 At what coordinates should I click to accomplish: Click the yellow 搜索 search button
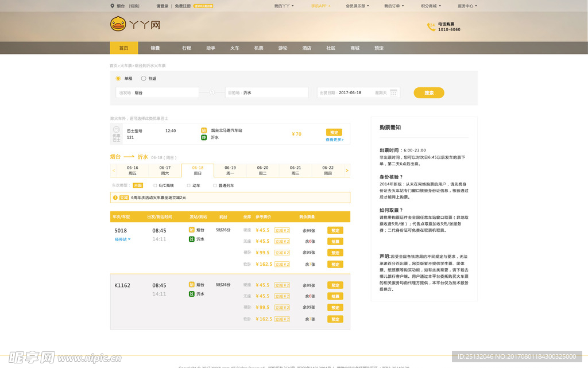tap(429, 92)
